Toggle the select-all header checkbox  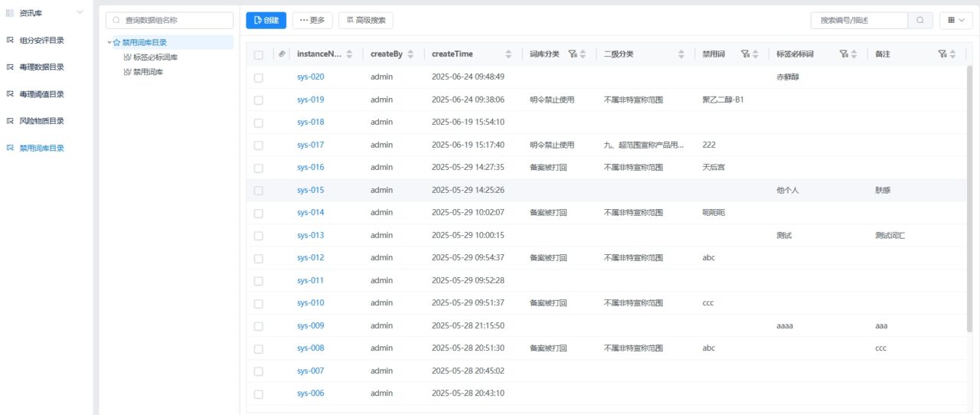258,54
